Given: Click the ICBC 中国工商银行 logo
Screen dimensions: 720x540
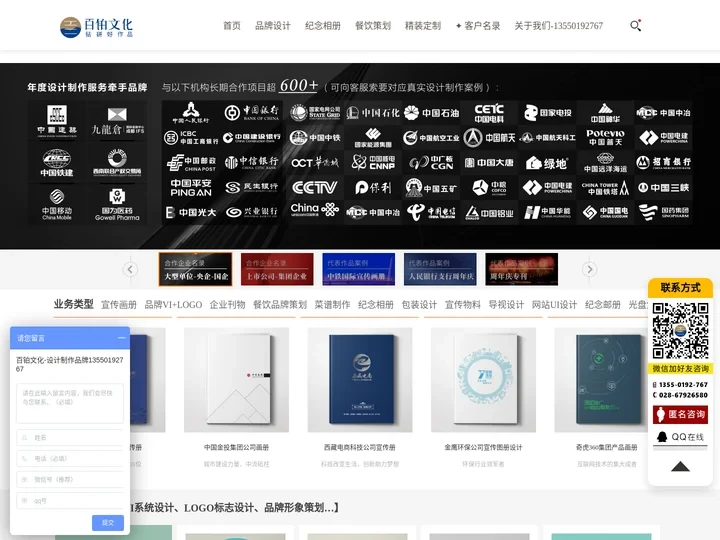Looking at the screenshot, I should (191, 137).
